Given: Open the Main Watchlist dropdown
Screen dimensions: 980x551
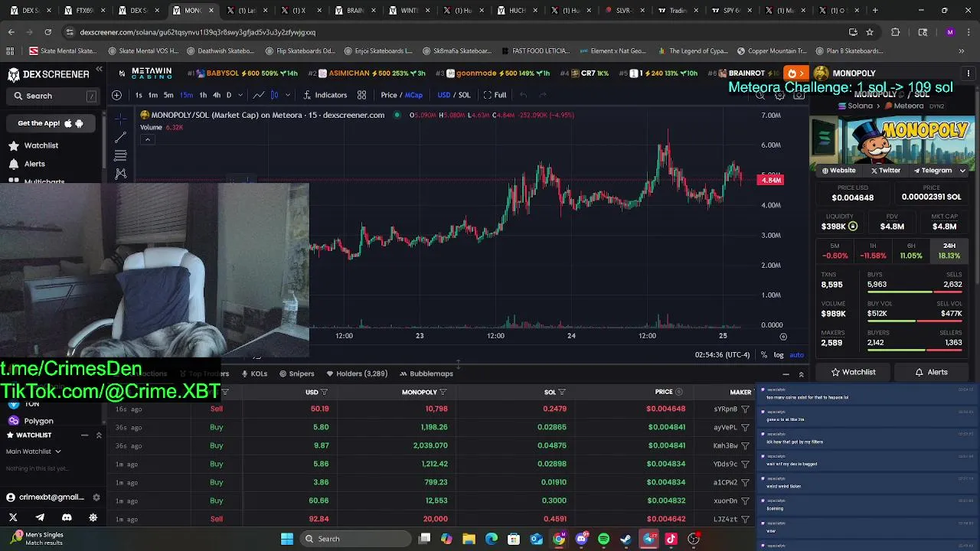Looking at the screenshot, I should coord(34,452).
